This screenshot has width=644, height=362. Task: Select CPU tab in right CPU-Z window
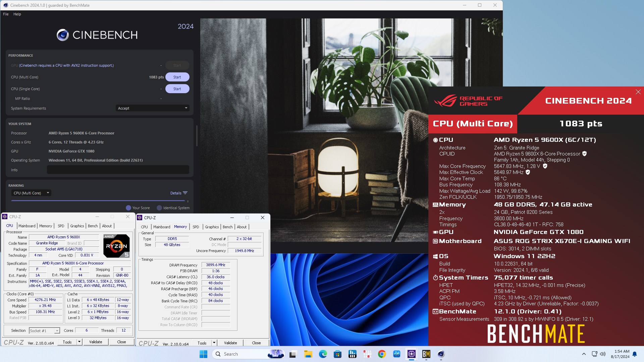[144, 227]
